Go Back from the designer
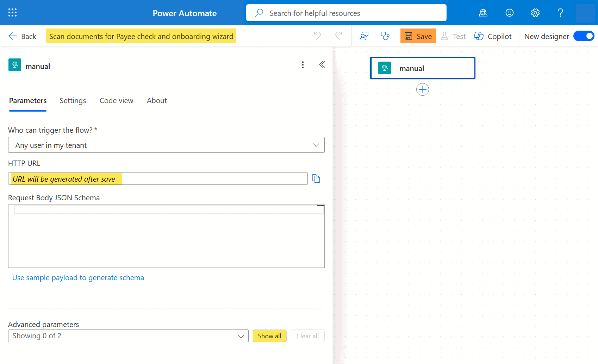 point(22,36)
